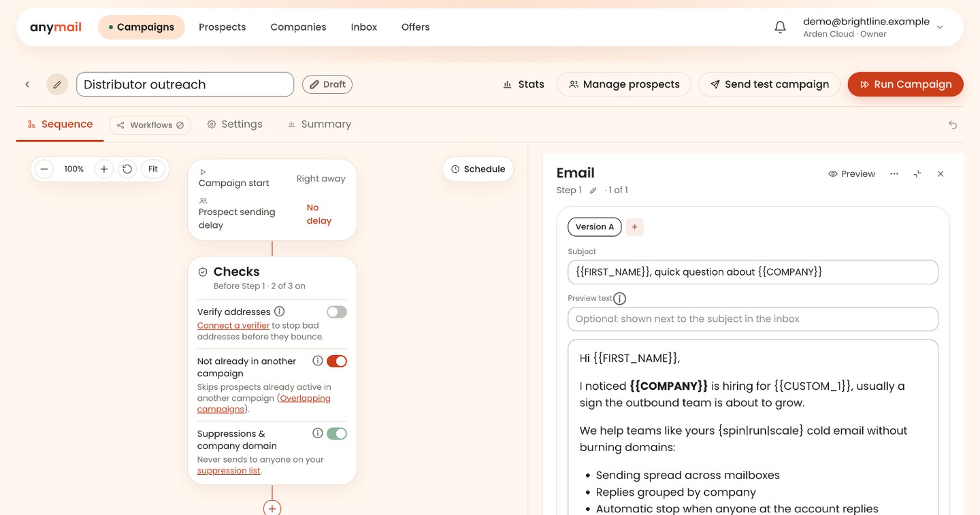Image resolution: width=980 pixels, height=515 pixels.
Task: Click the pencil icon beside campaign name
Action: tap(57, 84)
